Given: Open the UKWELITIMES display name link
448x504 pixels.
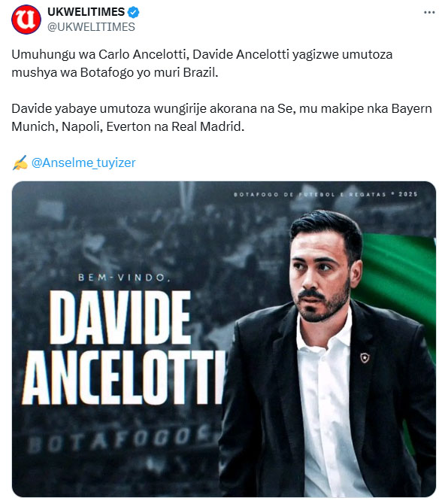Looking at the screenshot, I should click(86, 12).
